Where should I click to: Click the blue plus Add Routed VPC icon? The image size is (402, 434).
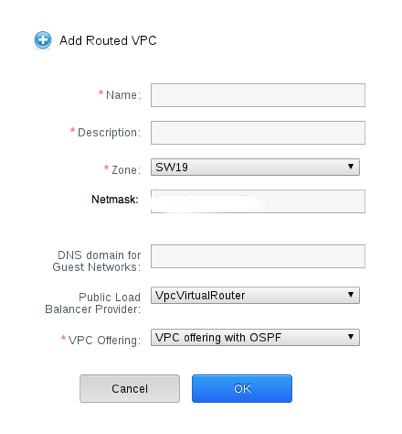click(43, 40)
